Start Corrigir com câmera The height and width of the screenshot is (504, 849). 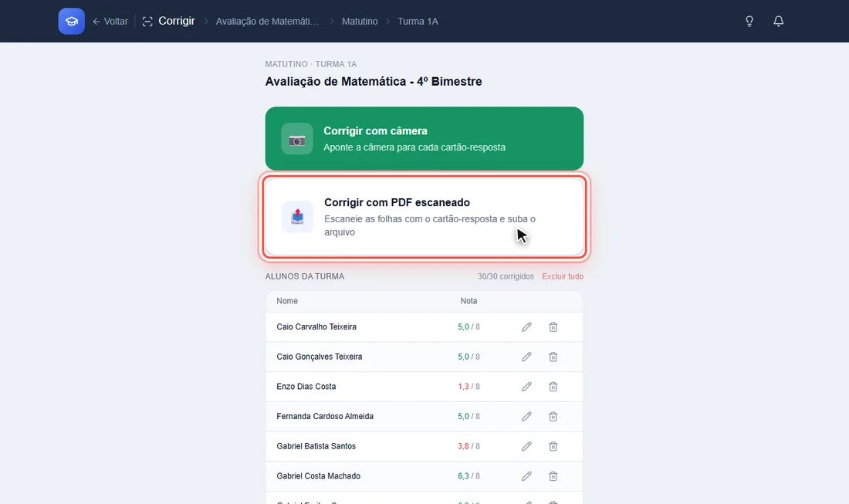click(x=424, y=139)
